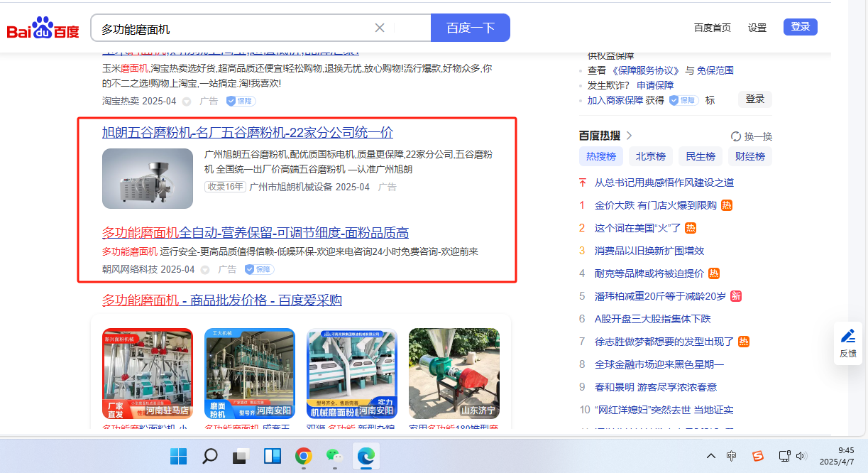Click the 朝风网络科技 source name
The image size is (868, 473).
coord(130,270)
